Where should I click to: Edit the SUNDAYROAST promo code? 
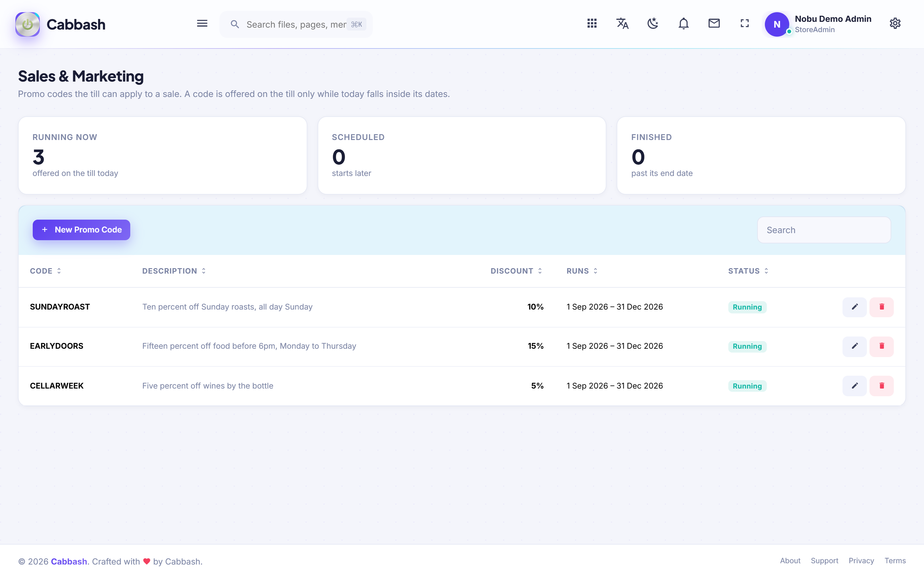pos(854,307)
